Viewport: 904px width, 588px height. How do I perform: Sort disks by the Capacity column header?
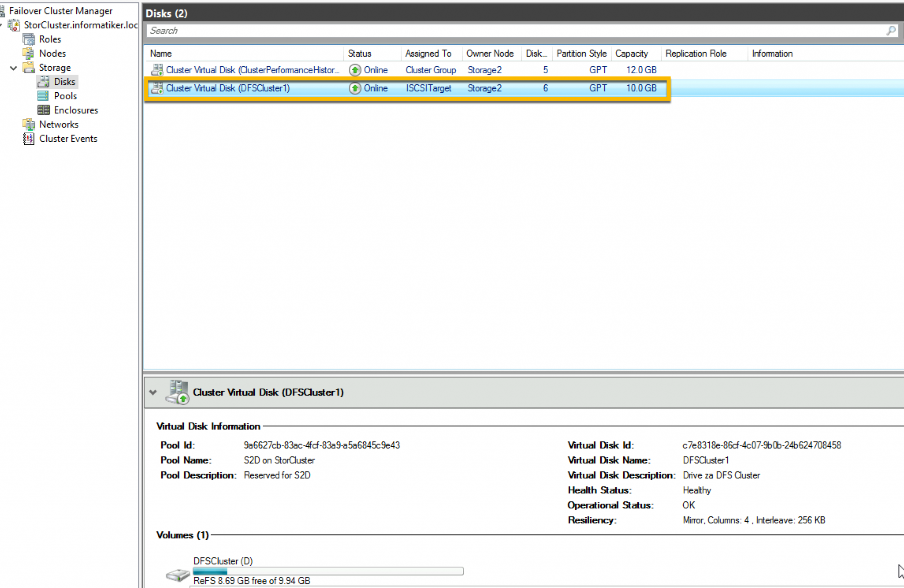click(632, 53)
